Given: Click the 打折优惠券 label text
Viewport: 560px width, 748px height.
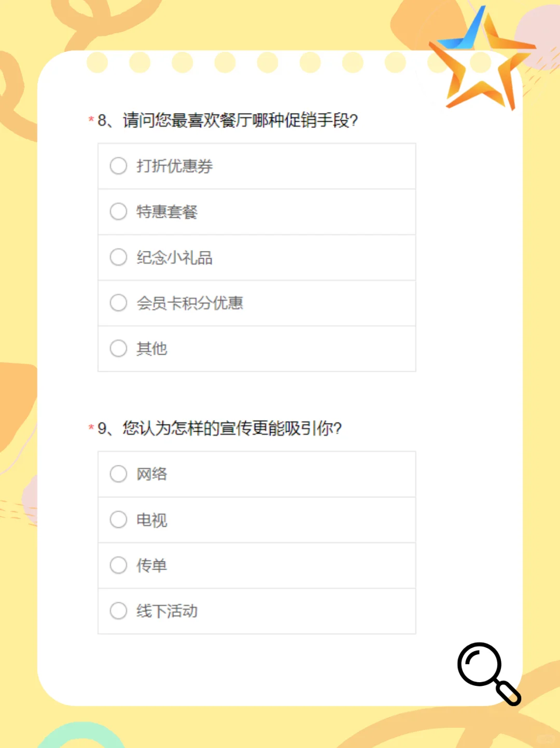Looking at the screenshot, I should 174,166.
